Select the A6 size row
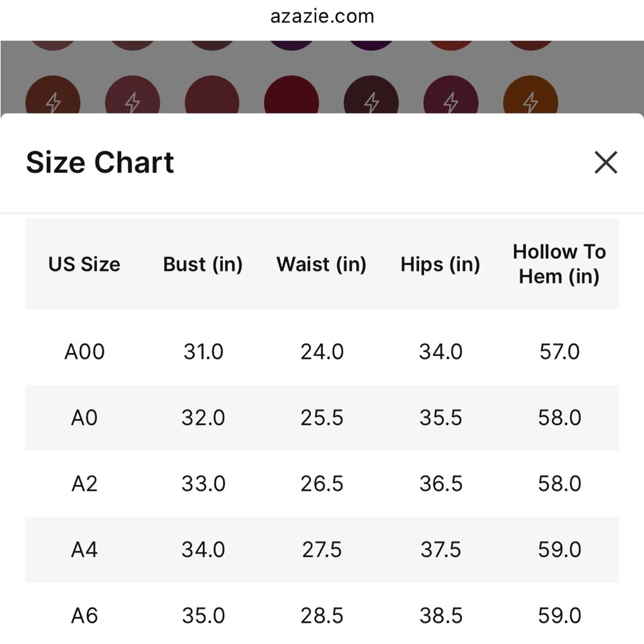644x644 pixels. 322,614
